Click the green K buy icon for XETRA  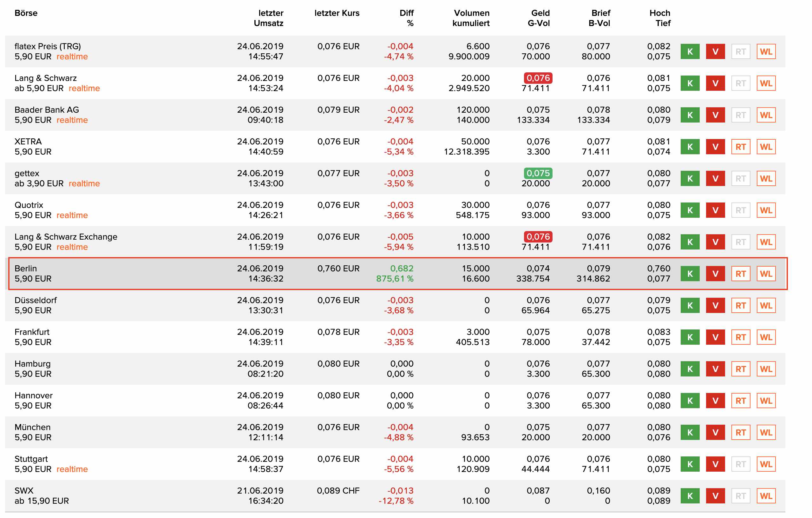click(690, 146)
